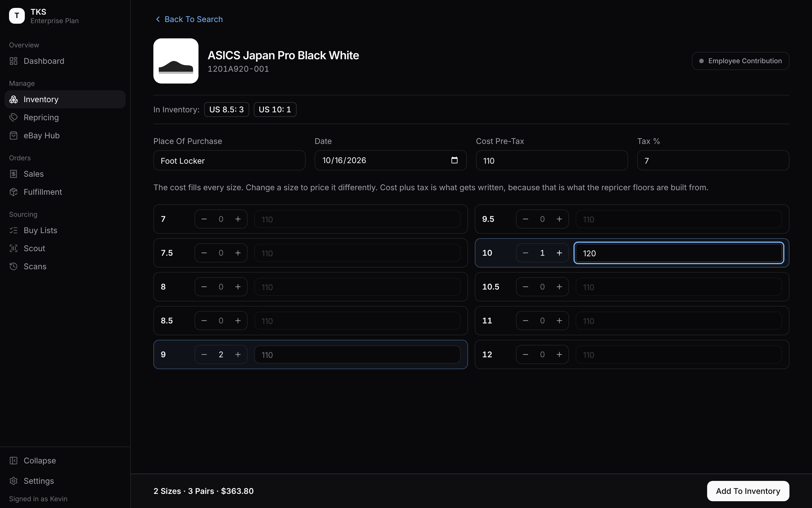812x508 pixels.
Task: Increase quantity for size 9.5
Action: point(559,219)
